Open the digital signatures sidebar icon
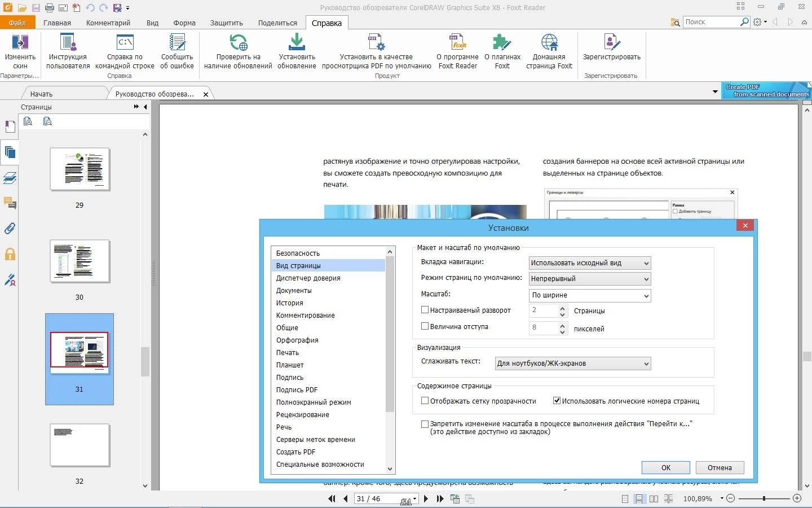Image resolution: width=812 pixels, height=508 pixels. point(10,279)
